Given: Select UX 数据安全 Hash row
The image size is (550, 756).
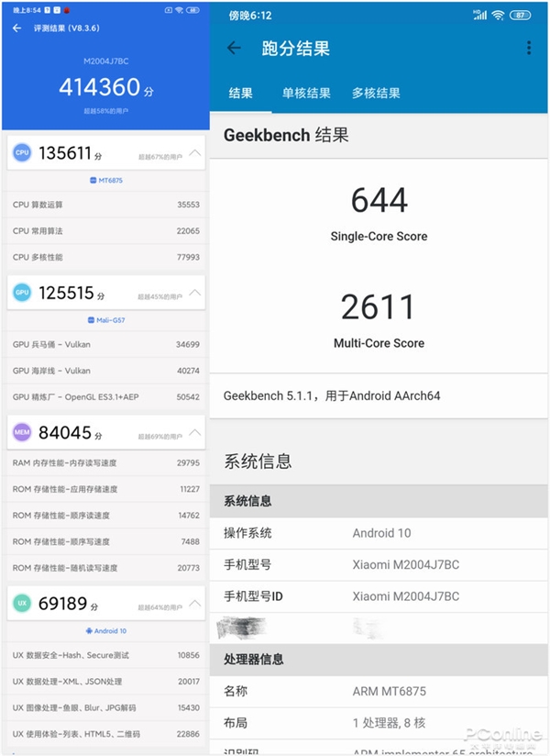Looking at the screenshot, I should point(106,655).
